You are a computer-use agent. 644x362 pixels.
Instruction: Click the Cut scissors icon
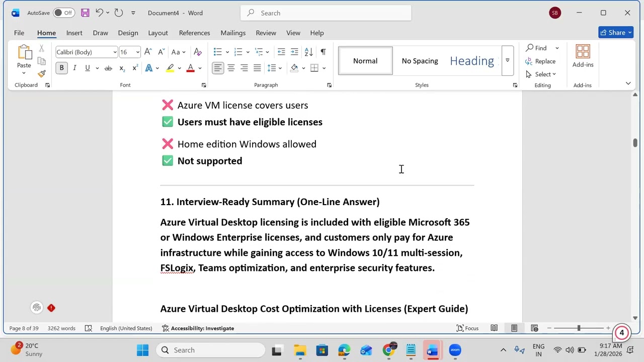click(41, 48)
